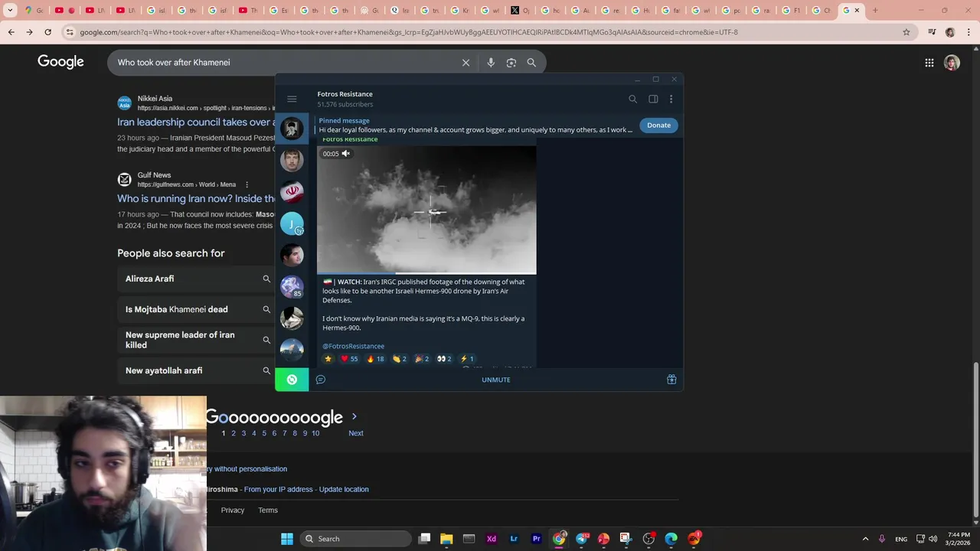Viewport: 980px width, 551px height.
Task: Select sidebar chat with 85 unread badge
Action: click(292, 286)
